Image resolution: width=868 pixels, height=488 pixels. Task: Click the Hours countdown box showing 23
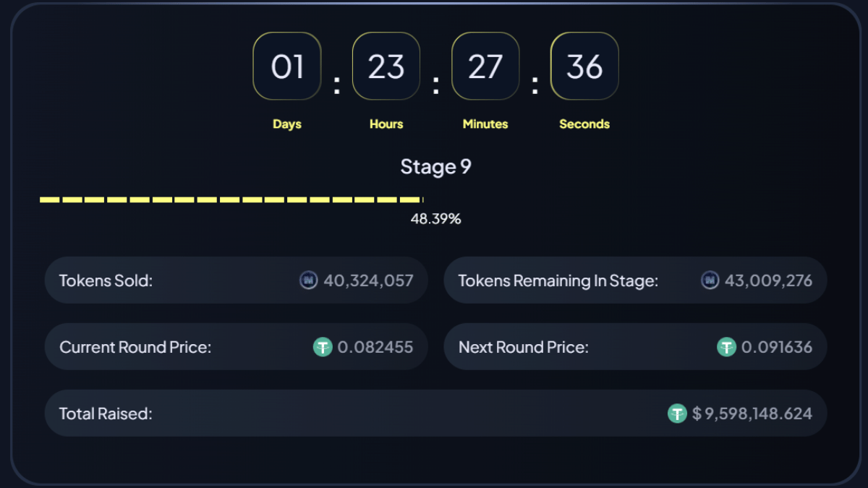coord(386,67)
